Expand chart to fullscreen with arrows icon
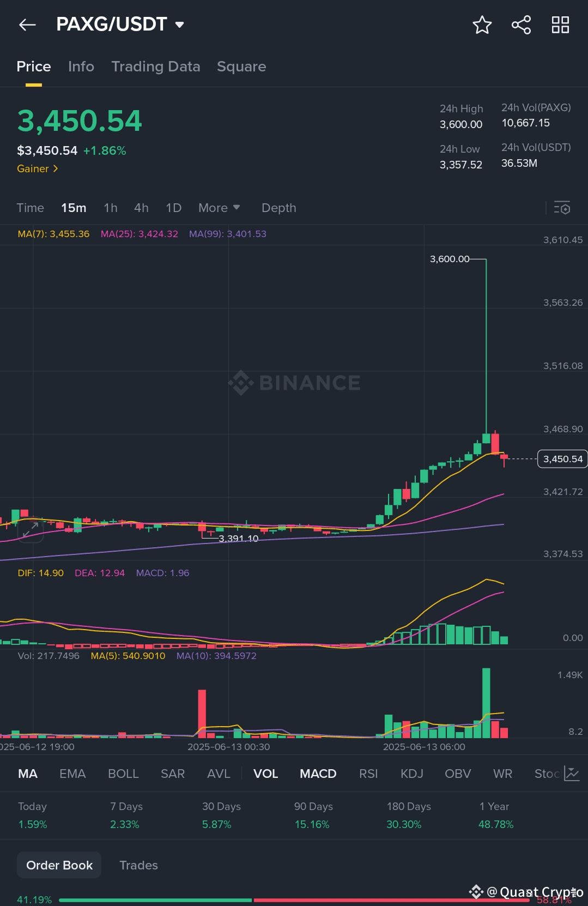This screenshot has height=906, width=588. tap(31, 530)
